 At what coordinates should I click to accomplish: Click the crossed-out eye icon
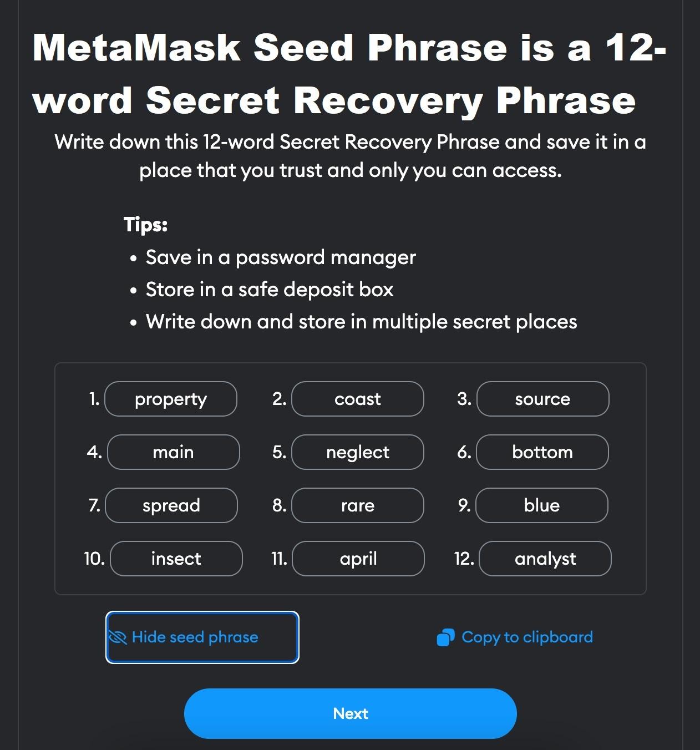(118, 637)
